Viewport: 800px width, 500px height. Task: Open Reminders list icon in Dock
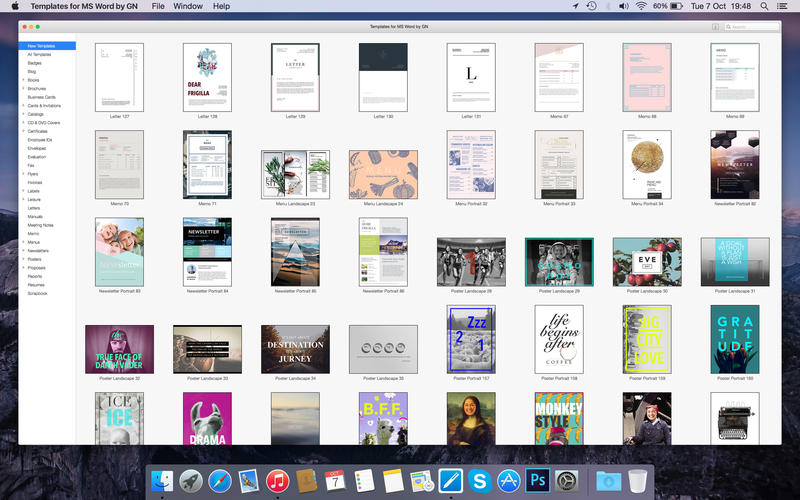click(x=364, y=481)
